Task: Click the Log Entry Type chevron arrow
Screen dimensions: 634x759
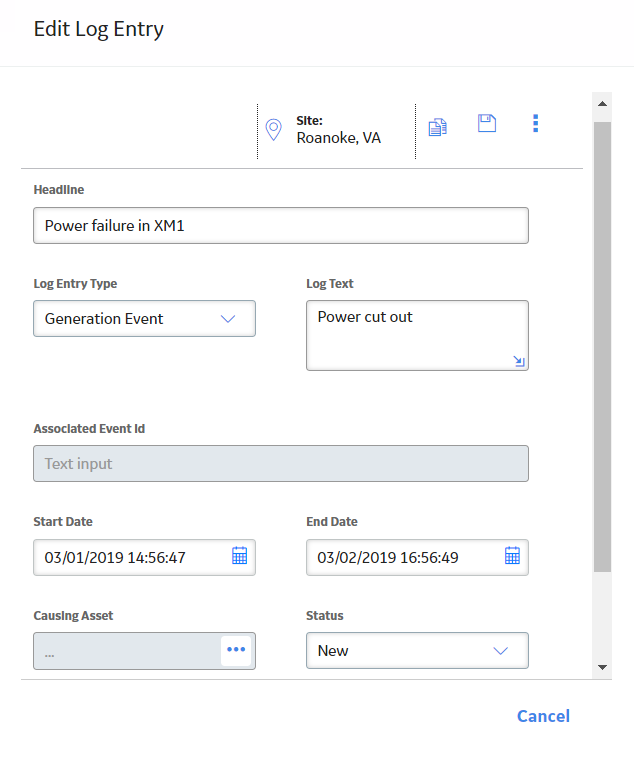Action: tap(228, 319)
